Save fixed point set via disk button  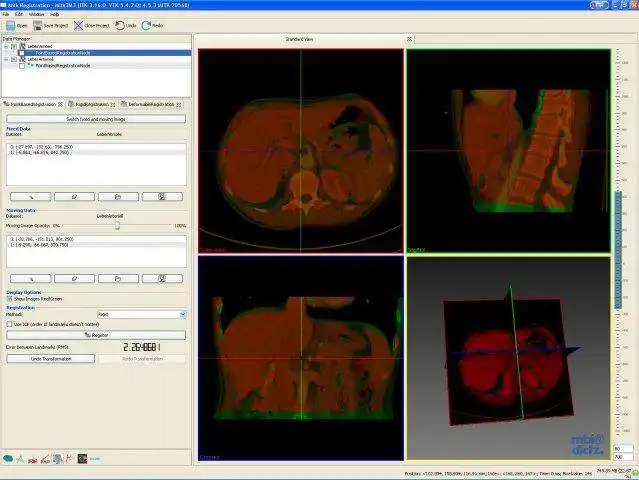pos(162,197)
